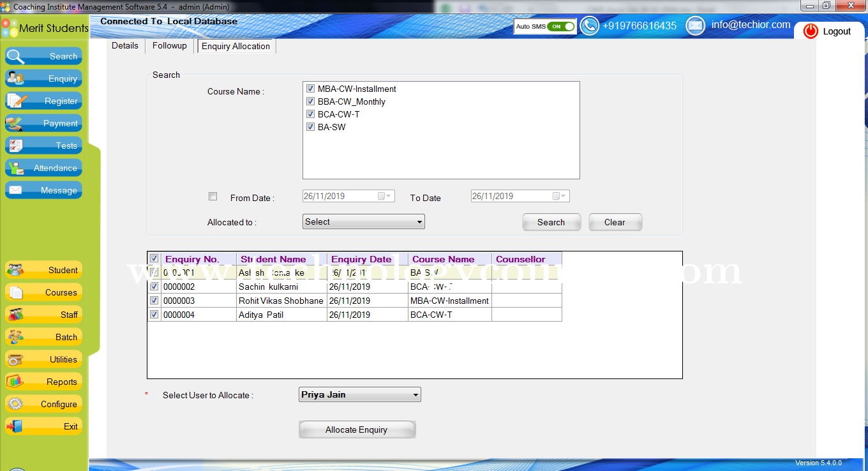Select the Aditya Patil name cell
The height and width of the screenshot is (471, 868).
pos(281,315)
